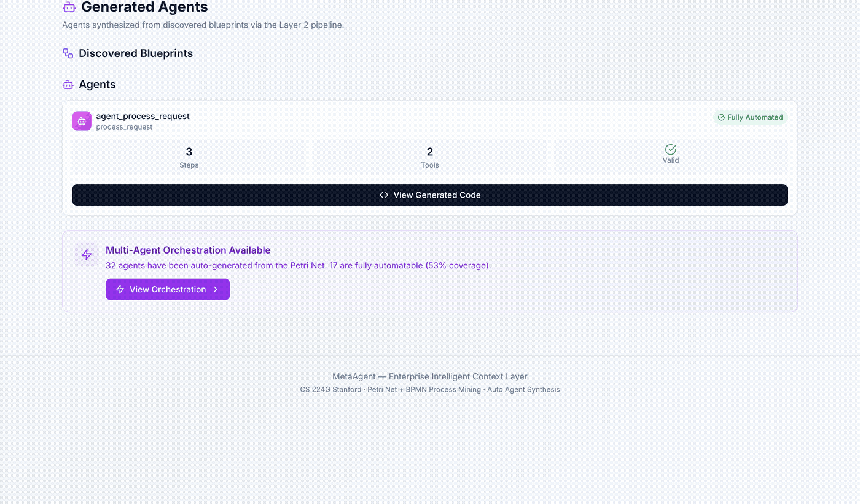Viewport: 860px width, 504px height.
Task: Click the purple agent avatar on agent_process_request card
Action: coord(82,121)
